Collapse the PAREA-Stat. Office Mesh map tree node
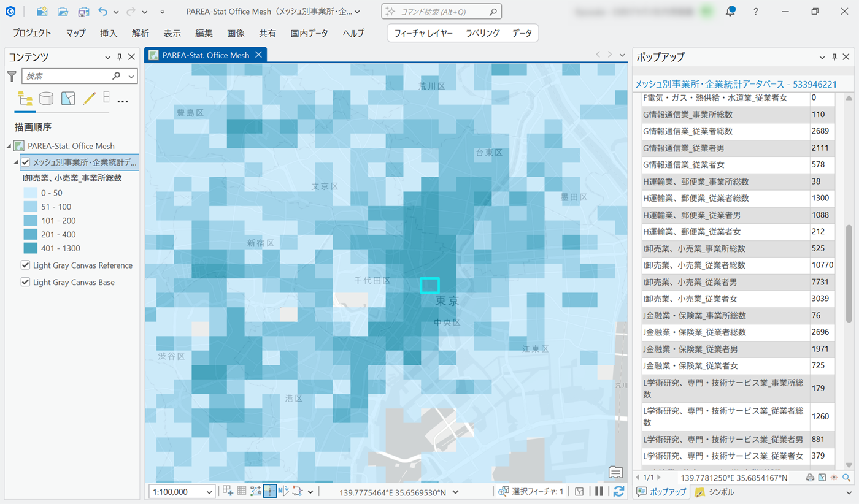 (9, 146)
